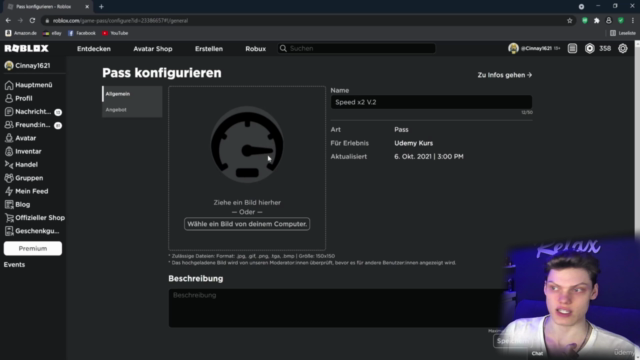
Task: Click the Robux coin icon
Action: click(590, 49)
